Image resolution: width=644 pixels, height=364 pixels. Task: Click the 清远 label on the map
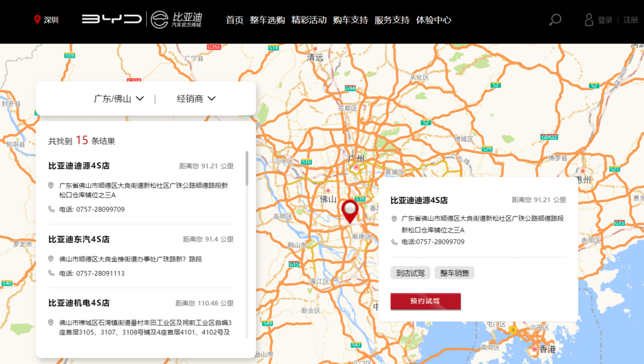click(x=315, y=57)
